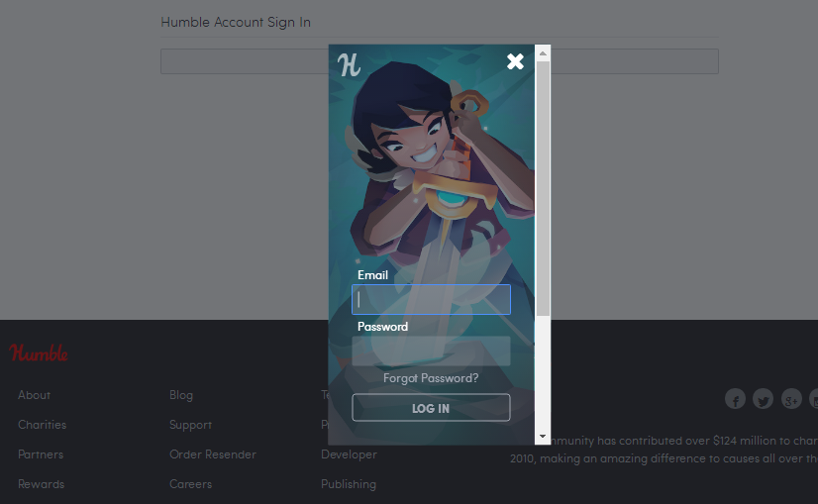Open the Order Resender link
Screen dimensions: 818x504
click(x=213, y=454)
